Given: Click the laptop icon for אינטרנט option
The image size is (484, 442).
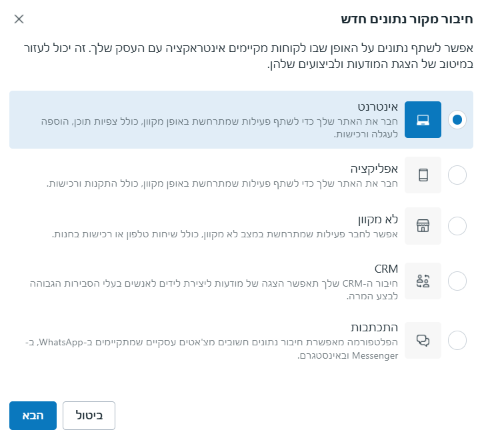Looking at the screenshot, I should tap(423, 120).
